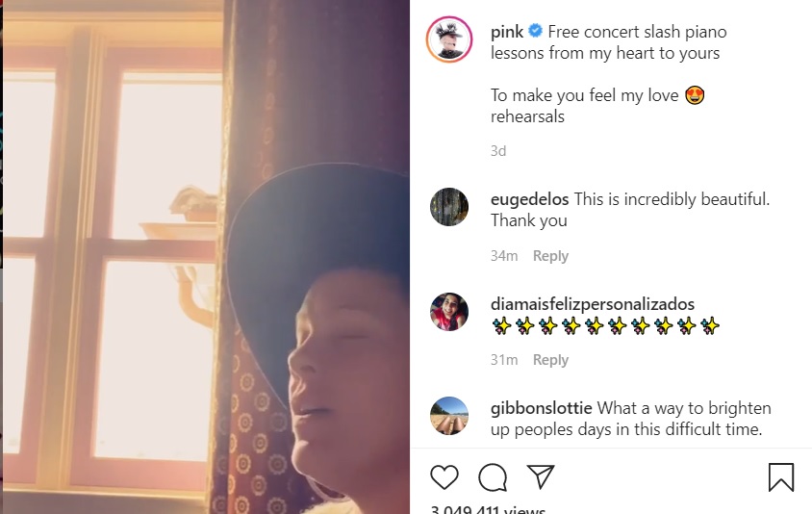The height and width of the screenshot is (514, 812).
Task: Open comments with the speech bubble icon
Action: tap(493, 477)
